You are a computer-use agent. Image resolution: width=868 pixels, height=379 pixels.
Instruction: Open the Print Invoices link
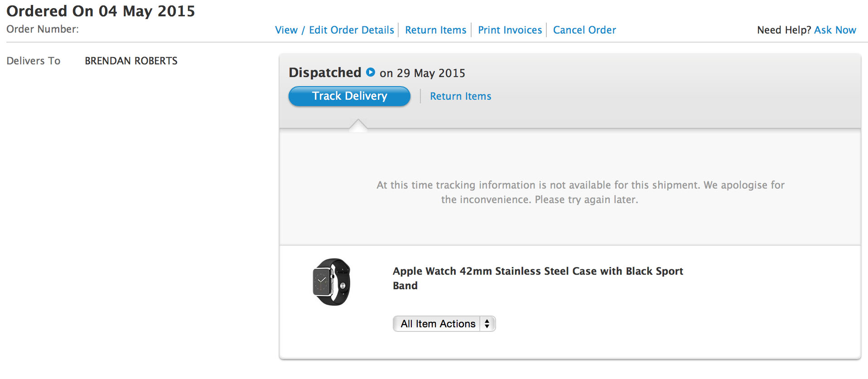510,30
